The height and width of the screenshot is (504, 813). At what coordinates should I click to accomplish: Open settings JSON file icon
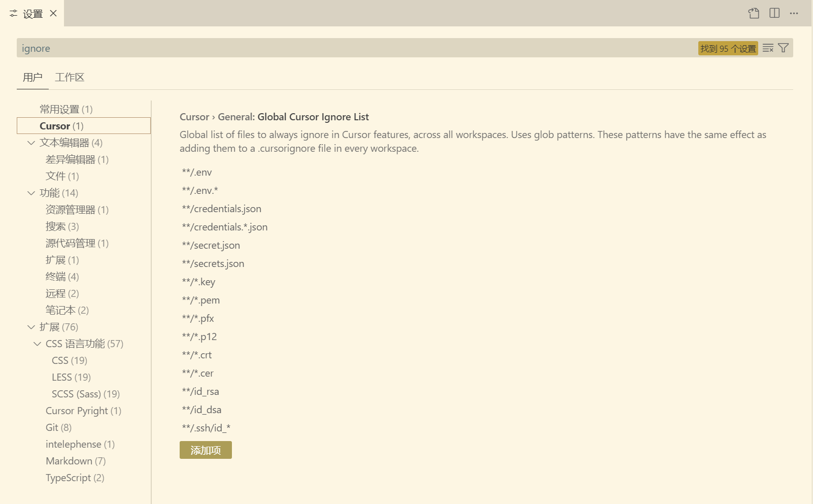tap(754, 13)
